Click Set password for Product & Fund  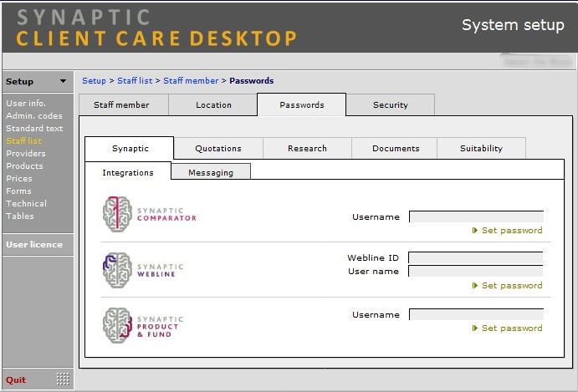click(508, 328)
